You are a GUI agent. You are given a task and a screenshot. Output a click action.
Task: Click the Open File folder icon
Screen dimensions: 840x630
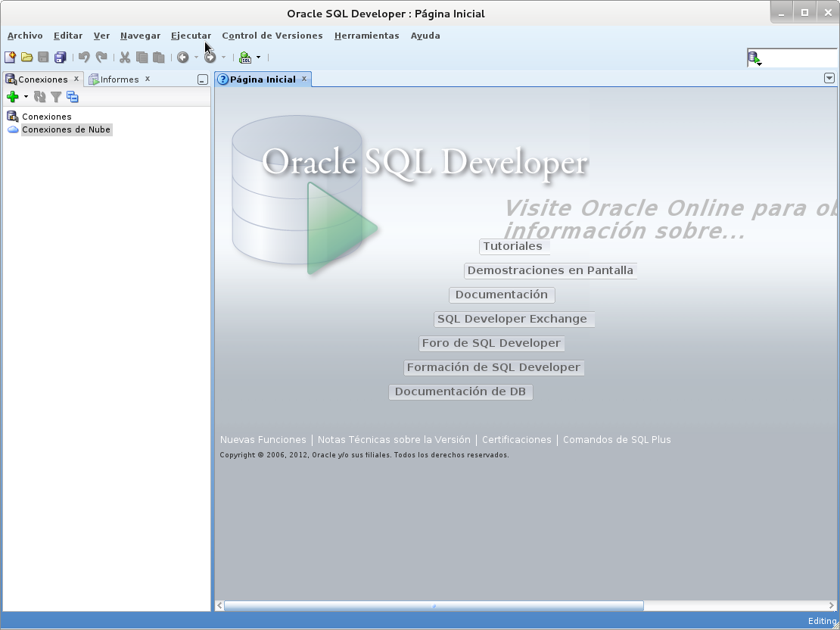pyautogui.click(x=26, y=57)
